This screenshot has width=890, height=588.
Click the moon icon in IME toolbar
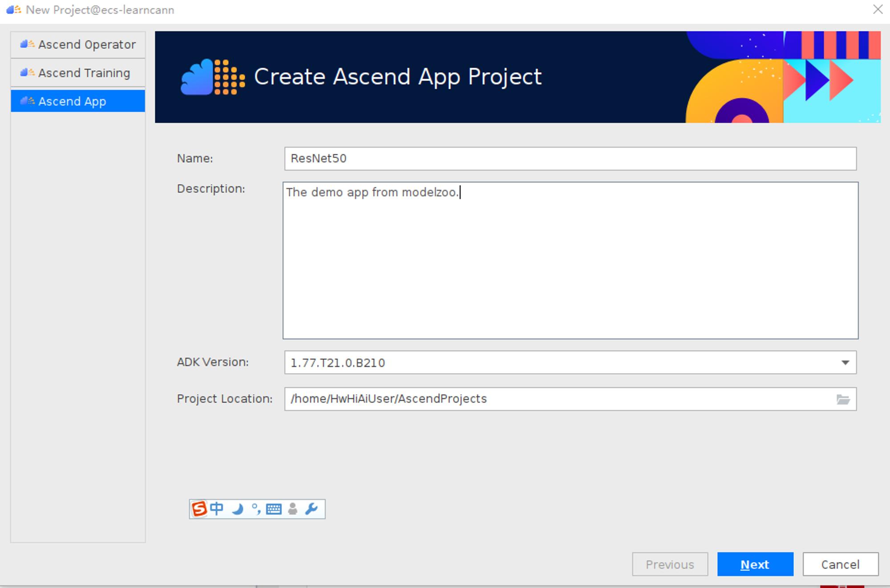coord(238,509)
